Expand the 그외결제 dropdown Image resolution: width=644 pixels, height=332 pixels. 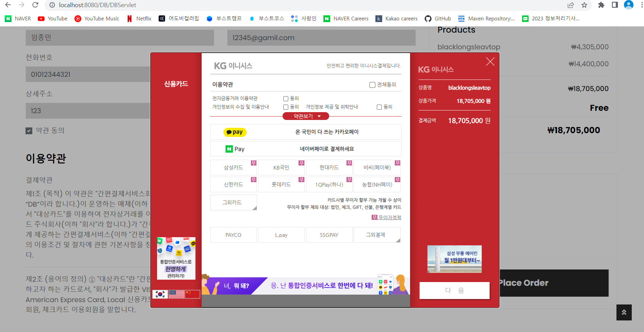(377, 235)
